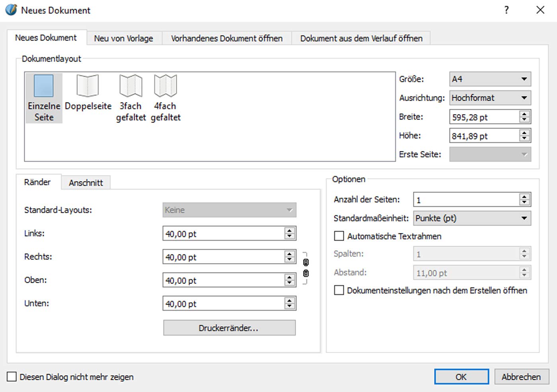
Task: Decrease Höhe value with down arrow
Action: coord(524,139)
